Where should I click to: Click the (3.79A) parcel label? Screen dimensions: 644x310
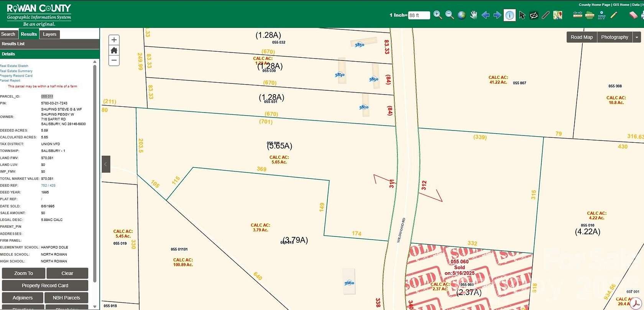(295, 240)
